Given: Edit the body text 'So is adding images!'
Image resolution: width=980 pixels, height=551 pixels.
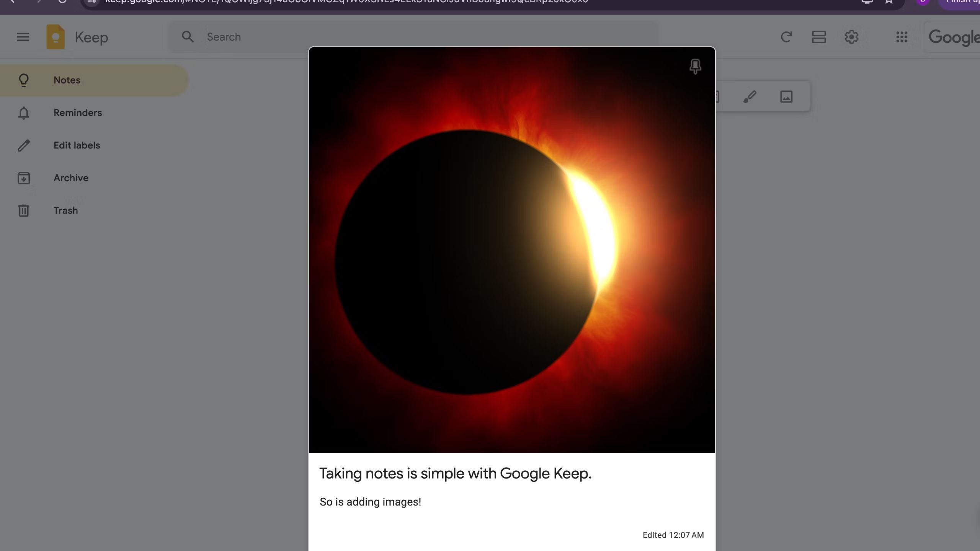Looking at the screenshot, I should (370, 502).
